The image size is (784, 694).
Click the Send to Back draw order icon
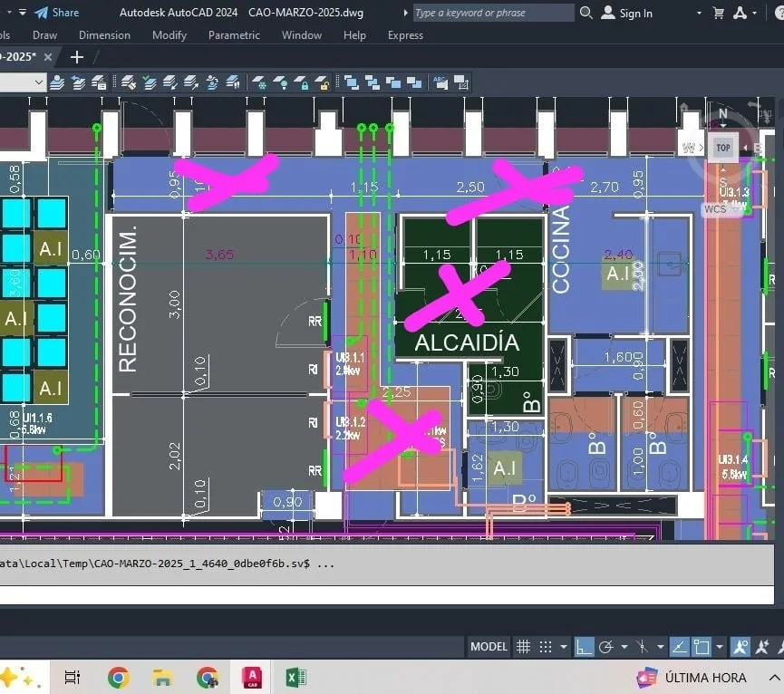373,82
